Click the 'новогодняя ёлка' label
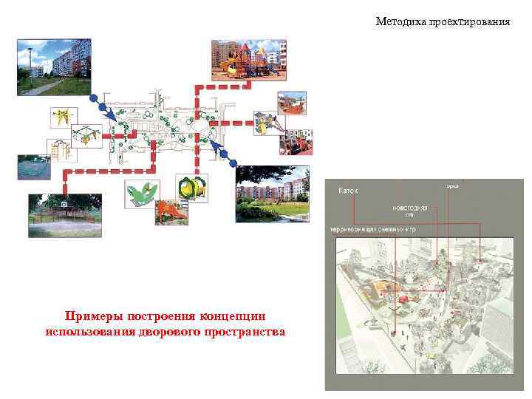Image resolution: width=532 pixels, height=399 pixels. [x=410, y=211]
